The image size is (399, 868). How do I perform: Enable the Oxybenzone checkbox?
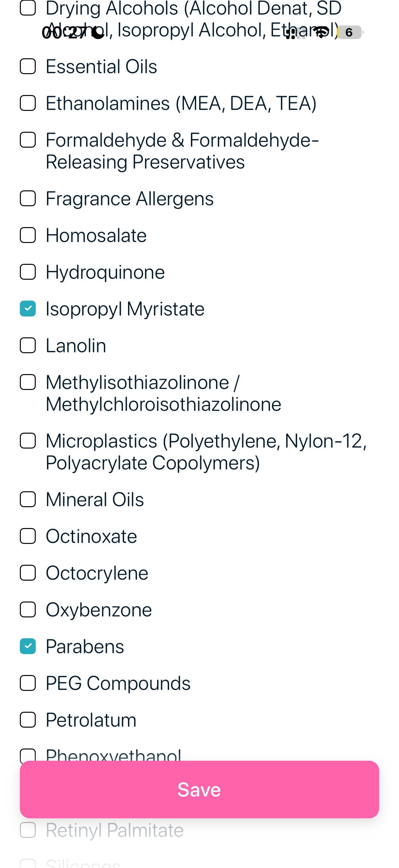pos(28,609)
